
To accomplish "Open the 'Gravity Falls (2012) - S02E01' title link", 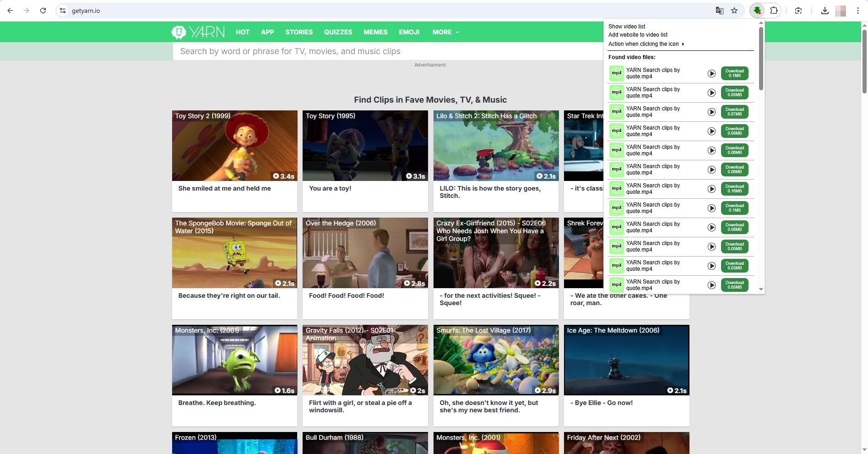I will pyautogui.click(x=349, y=334).
